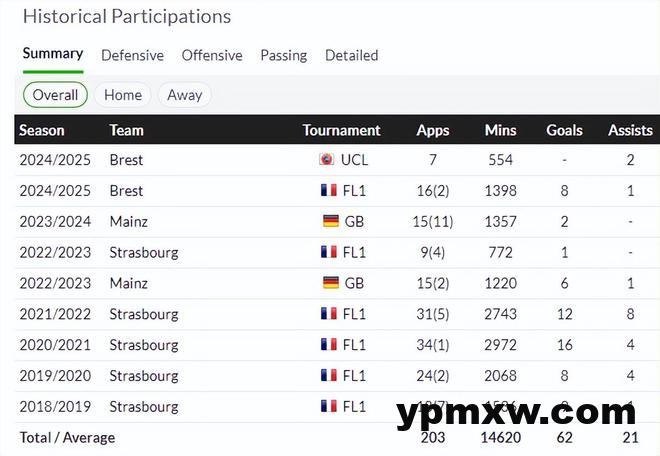
Task: Click the French flag in 2020/2021 Strasbourg row
Action: [328, 345]
